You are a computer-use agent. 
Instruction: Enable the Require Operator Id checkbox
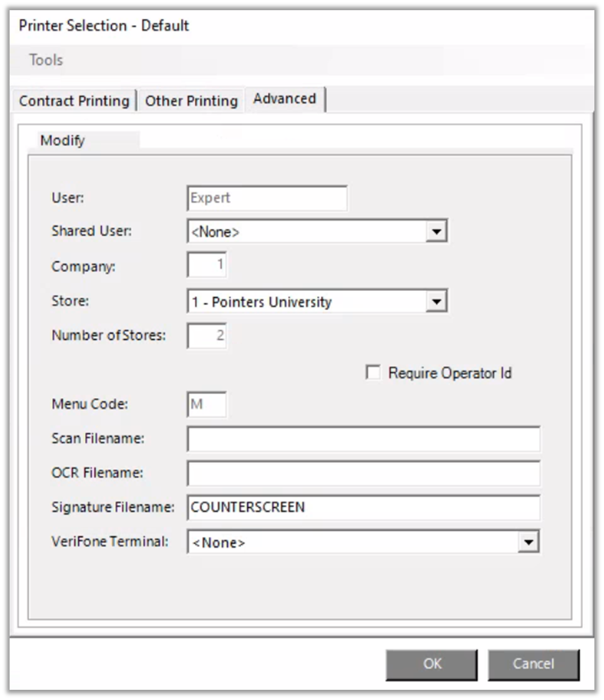pyautogui.click(x=373, y=373)
